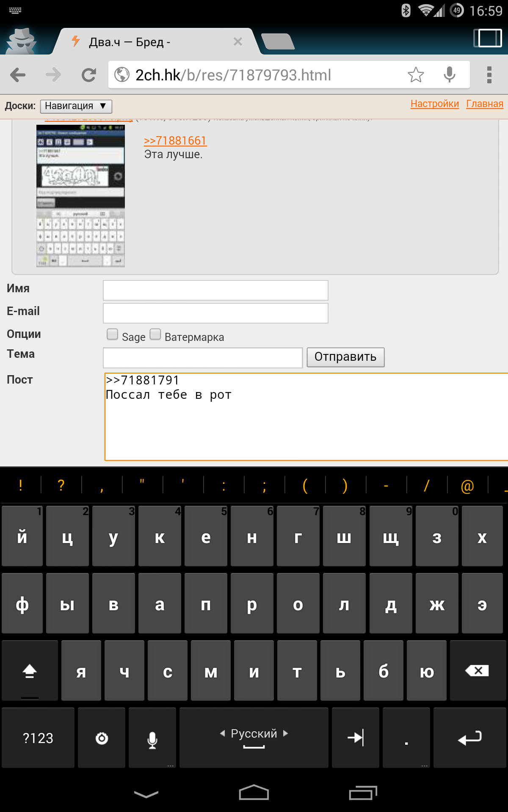The height and width of the screenshot is (812, 508).
Task: Open reply link >>71881661
Action: (x=175, y=140)
